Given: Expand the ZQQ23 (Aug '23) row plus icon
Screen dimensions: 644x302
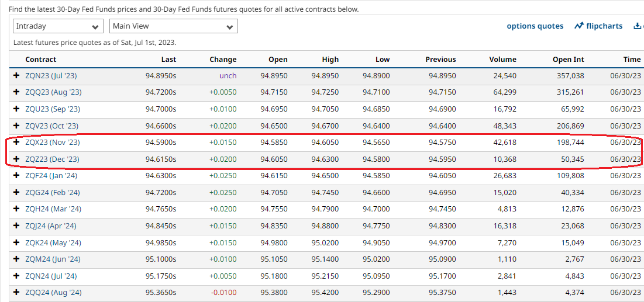Looking at the screenshot, I should point(16,92).
